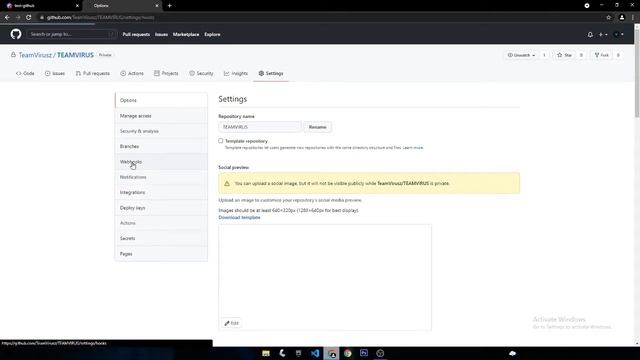Screen dimensions: 640x360
Task: Open Branches in the settings sidebar
Action: 161,146
